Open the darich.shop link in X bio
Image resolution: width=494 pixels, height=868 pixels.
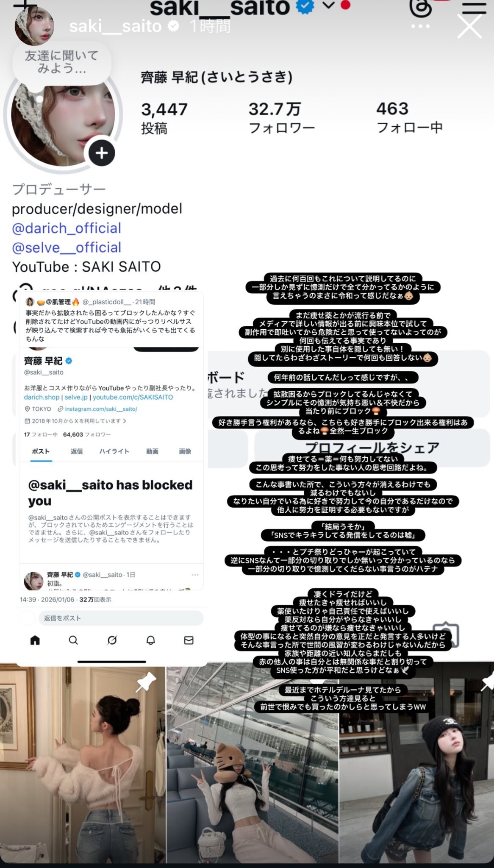42,397
